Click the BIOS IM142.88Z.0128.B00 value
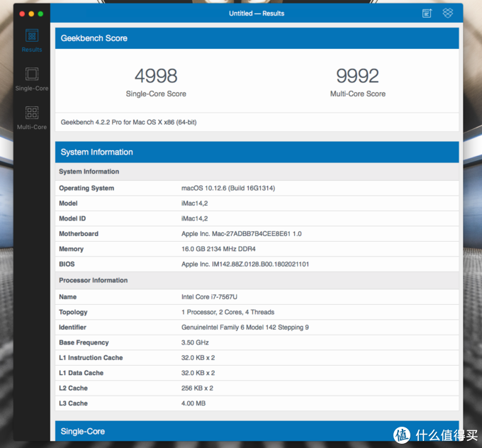Screen dimensions: 482x448 (x=245, y=264)
